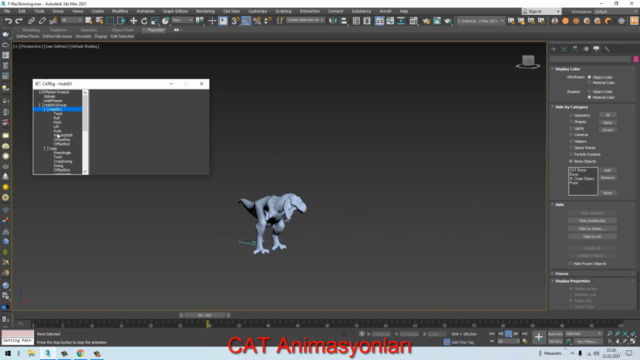This screenshot has height=360, width=640.
Task: Open the reference coordinate View dropdown
Action: pyautogui.click(x=182, y=20)
